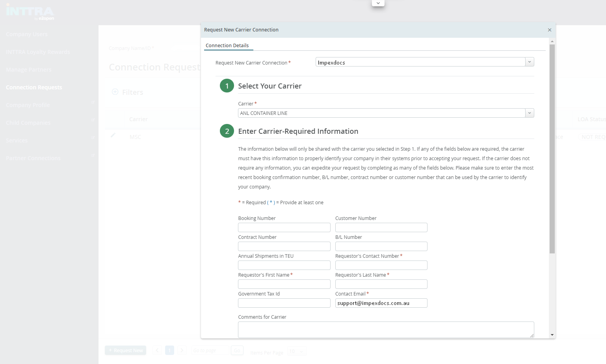The width and height of the screenshot is (606, 364).
Task: Focus the Customer Number input field
Action: 381,227
